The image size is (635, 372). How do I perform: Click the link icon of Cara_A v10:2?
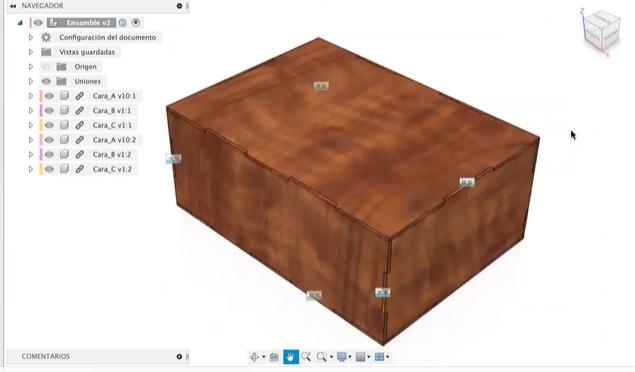click(80, 140)
